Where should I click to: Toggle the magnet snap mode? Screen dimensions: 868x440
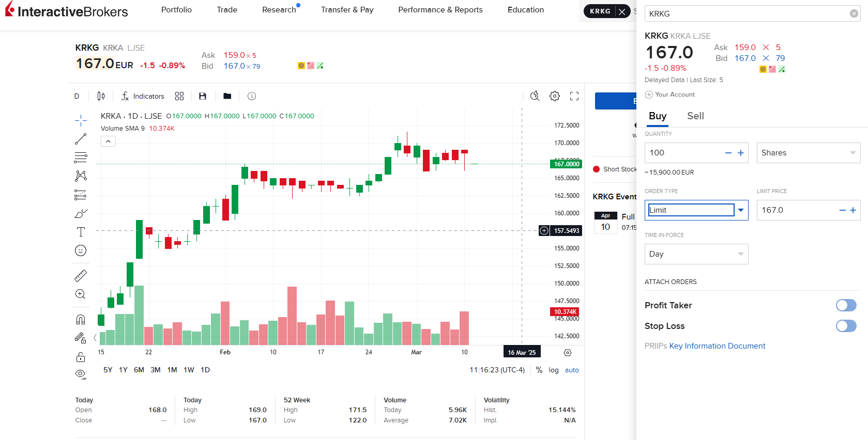[x=81, y=320]
